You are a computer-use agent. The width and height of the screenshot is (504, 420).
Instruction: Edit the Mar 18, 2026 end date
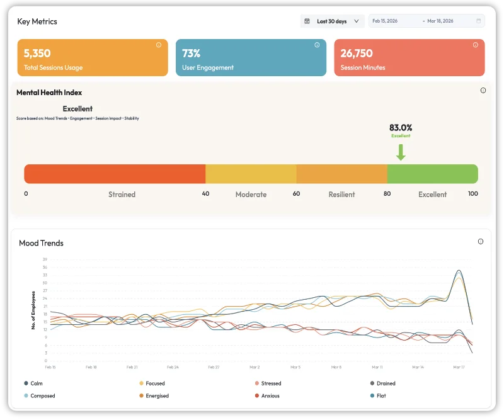pos(440,21)
